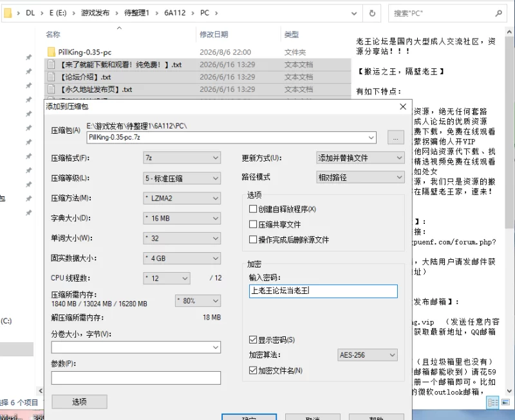Click the browse "..." button for archive path
Screen dimensions: 515x420
click(x=396, y=138)
